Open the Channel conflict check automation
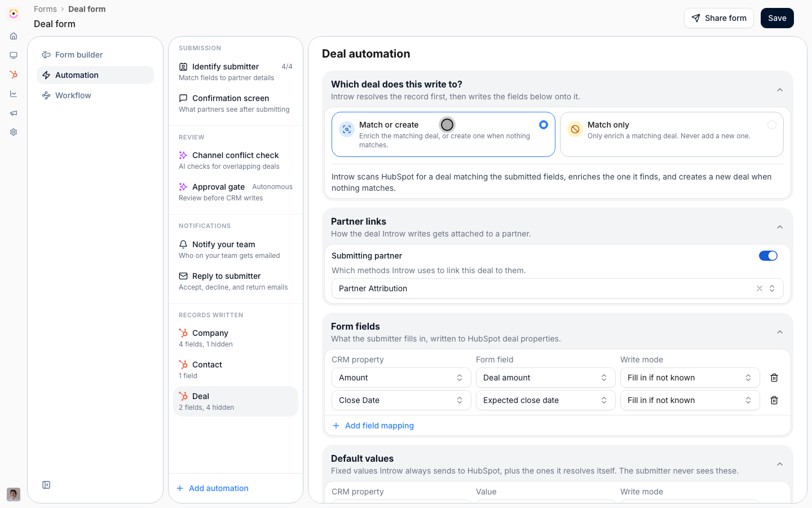Viewport: 812px width, 508px height. pyautogui.click(x=236, y=160)
